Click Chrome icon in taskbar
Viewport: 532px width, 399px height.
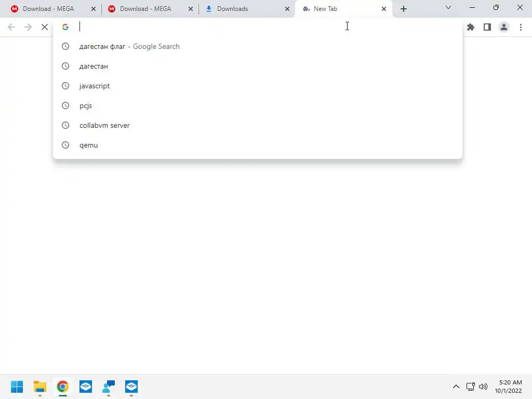click(63, 387)
